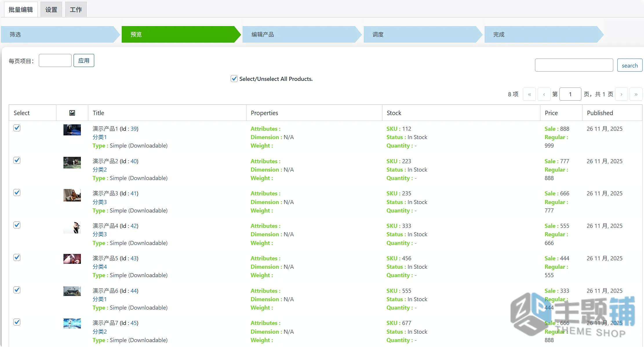Open product Id link 45
The height and width of the screenshot is (347, 644).
pyautogui.click(x=134, y=323)
